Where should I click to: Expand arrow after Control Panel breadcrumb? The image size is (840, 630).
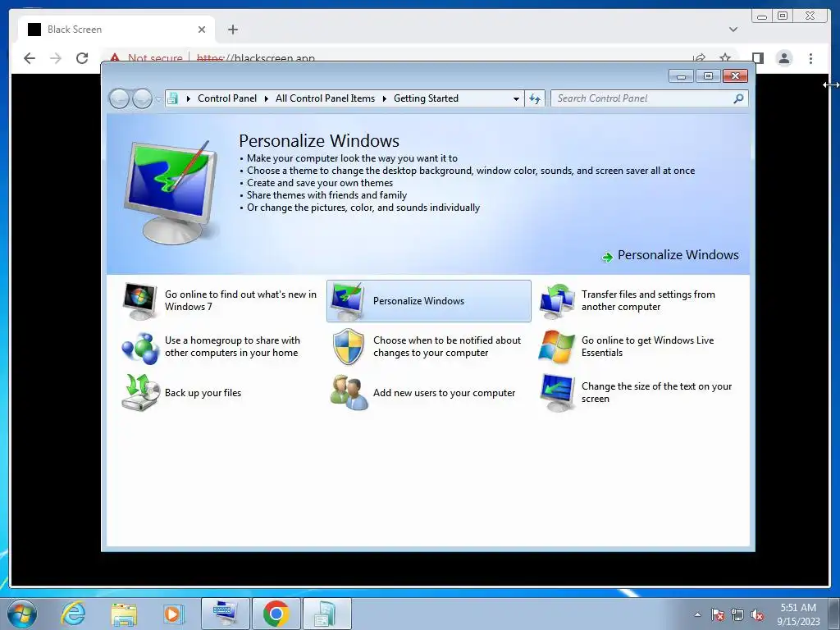pos(267,98)
